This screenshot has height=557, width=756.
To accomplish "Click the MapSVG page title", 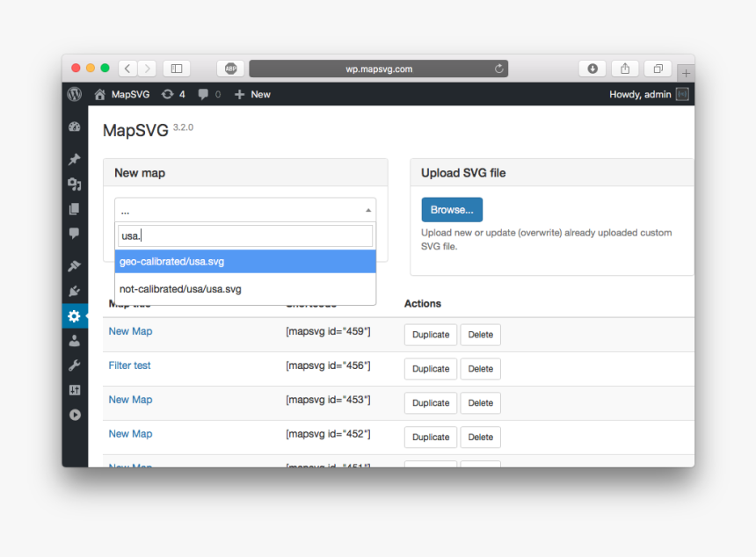I will coord(135,130).
